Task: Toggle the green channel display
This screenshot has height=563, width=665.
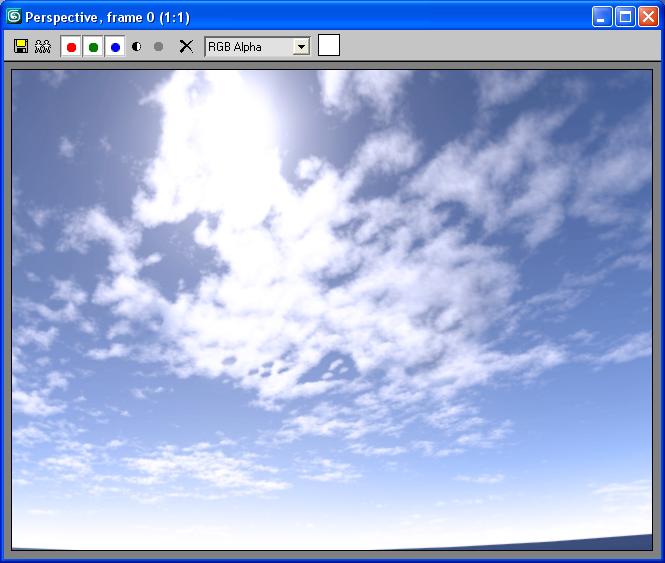Action: (93, 47)
